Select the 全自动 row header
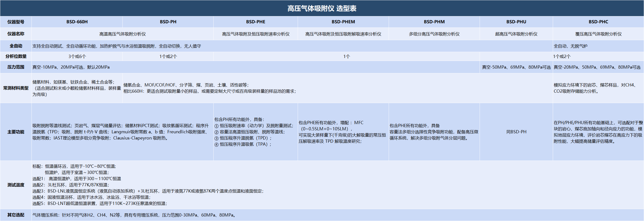The height and width of the screenshot is (221, 644). click(16, 46)
